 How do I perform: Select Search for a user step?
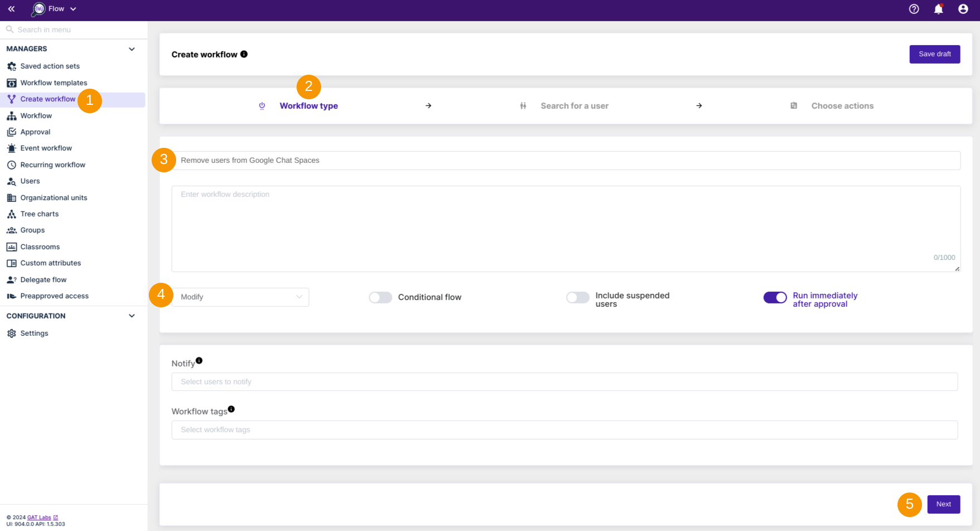coord(575,106)
